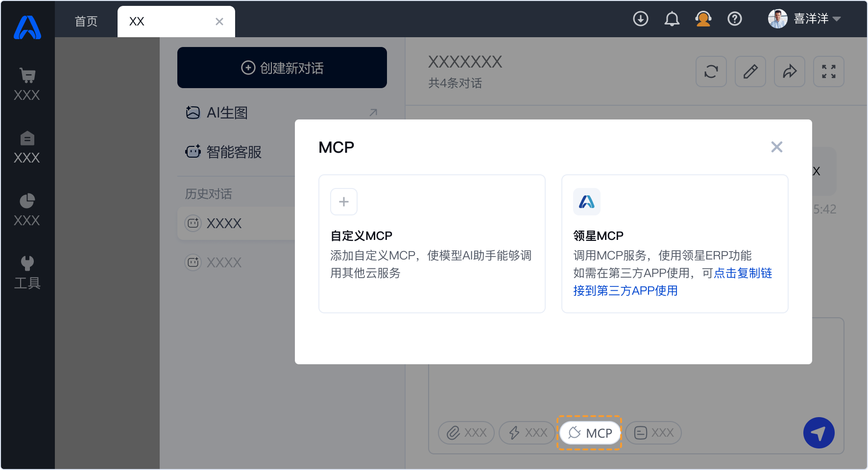
Task: Click the AI生图 external arrow icon
Action: point(373,113)
